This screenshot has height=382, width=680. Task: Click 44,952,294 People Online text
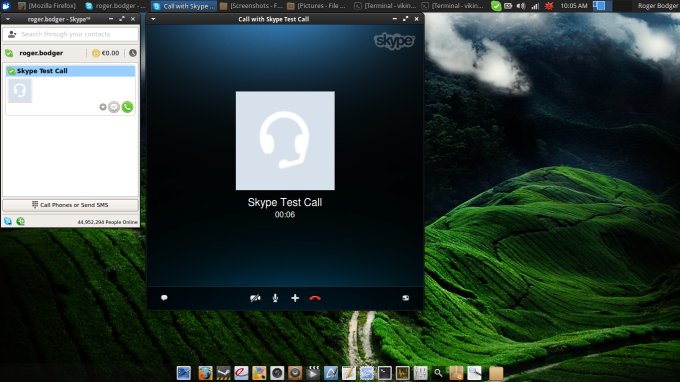click(108, 222)
